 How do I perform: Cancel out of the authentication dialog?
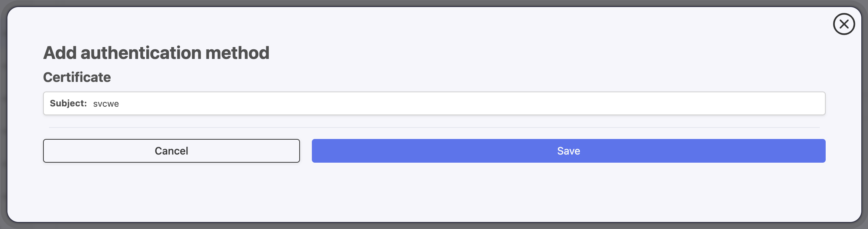pos(171,150)
